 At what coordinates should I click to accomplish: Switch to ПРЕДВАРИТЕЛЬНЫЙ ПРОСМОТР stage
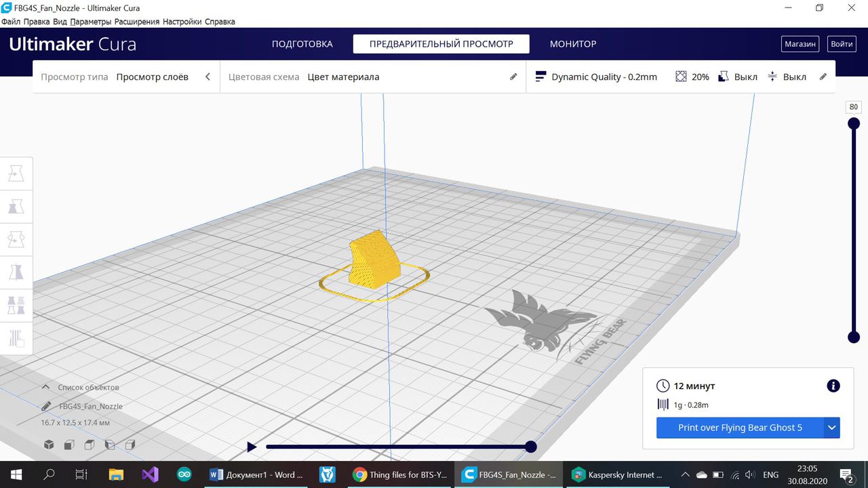pyautogui.click(x=441, y=44)
